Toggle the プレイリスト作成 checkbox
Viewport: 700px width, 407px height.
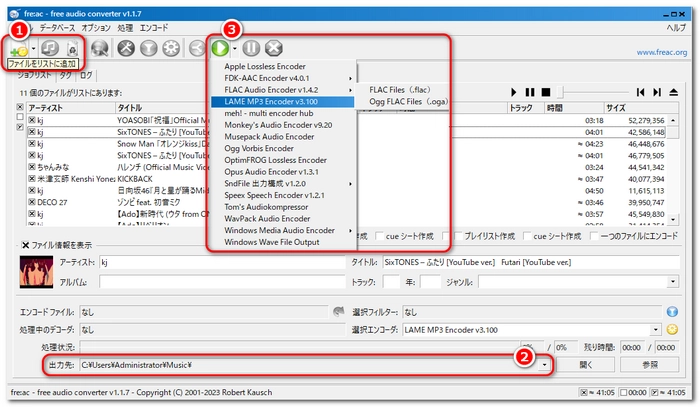458,236
